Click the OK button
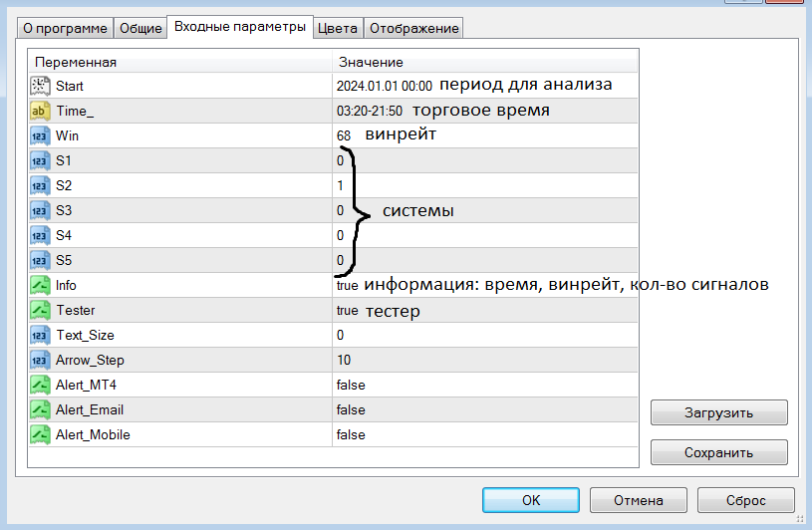Viewport: 812px width, 530px height. (x=531, y=500)
